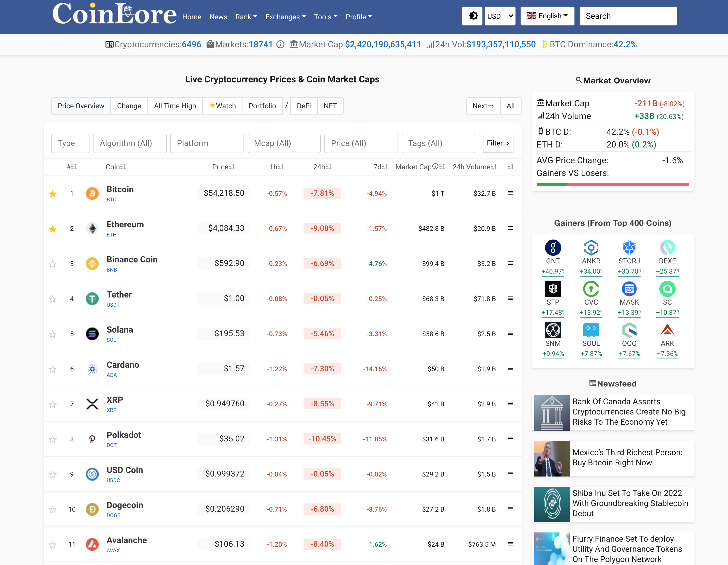
Task: Click the Search input field
Action: tap(629, 16)
